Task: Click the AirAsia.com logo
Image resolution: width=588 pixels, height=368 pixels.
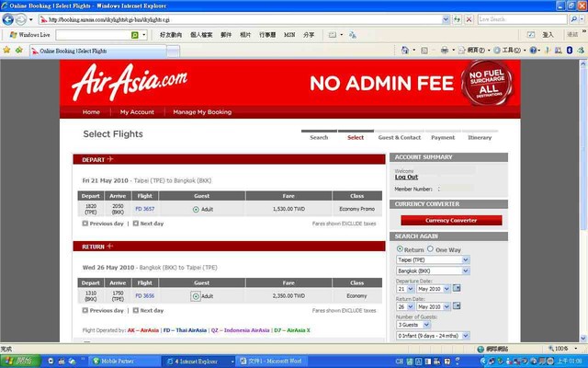Action: coord(130,82)
